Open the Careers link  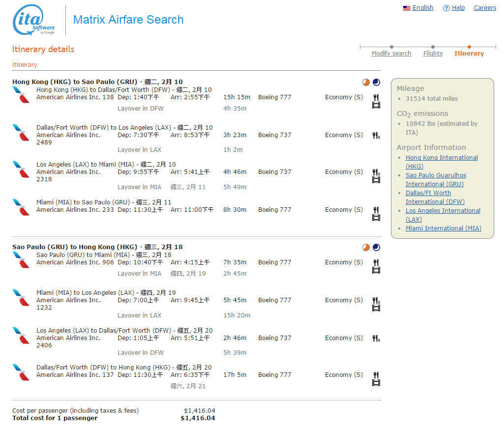[485, 8]
